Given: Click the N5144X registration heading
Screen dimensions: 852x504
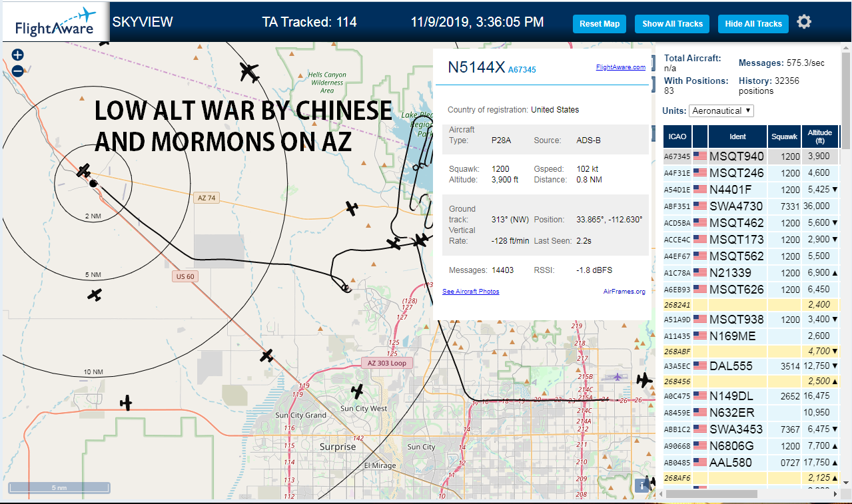Looking at the screenshot, I should tap(476, 67).
